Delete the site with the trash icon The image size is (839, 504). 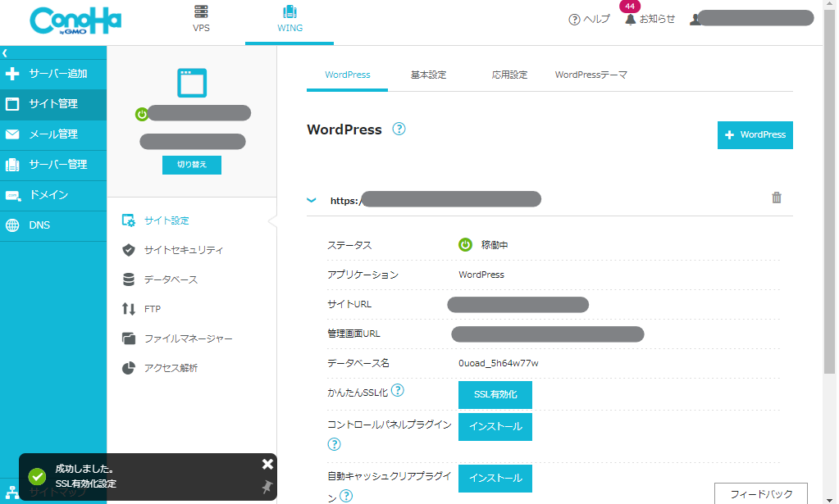(777, 198)
